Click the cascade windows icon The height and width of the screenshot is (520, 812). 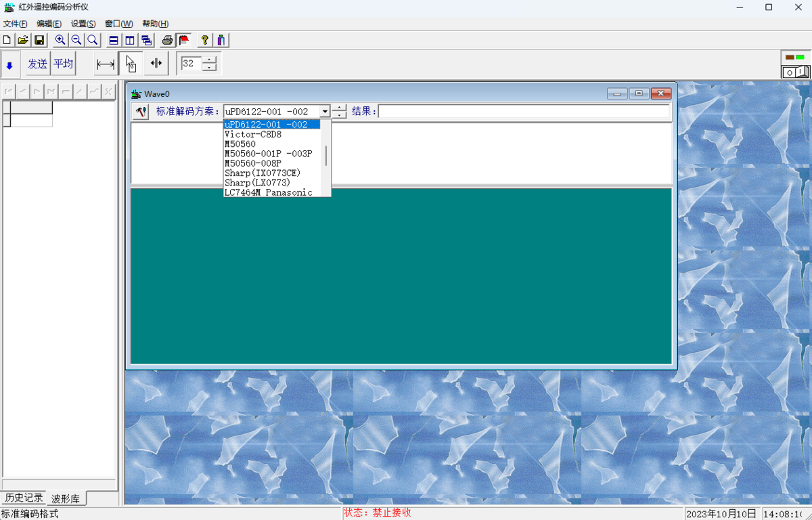tap(146, 40)
